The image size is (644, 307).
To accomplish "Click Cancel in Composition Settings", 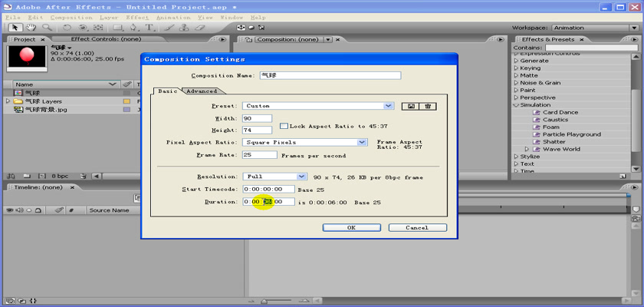I will click(417, 228).
